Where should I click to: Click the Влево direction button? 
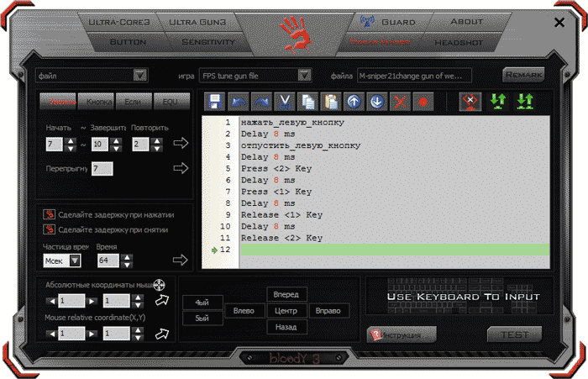[x=244, y=311]
